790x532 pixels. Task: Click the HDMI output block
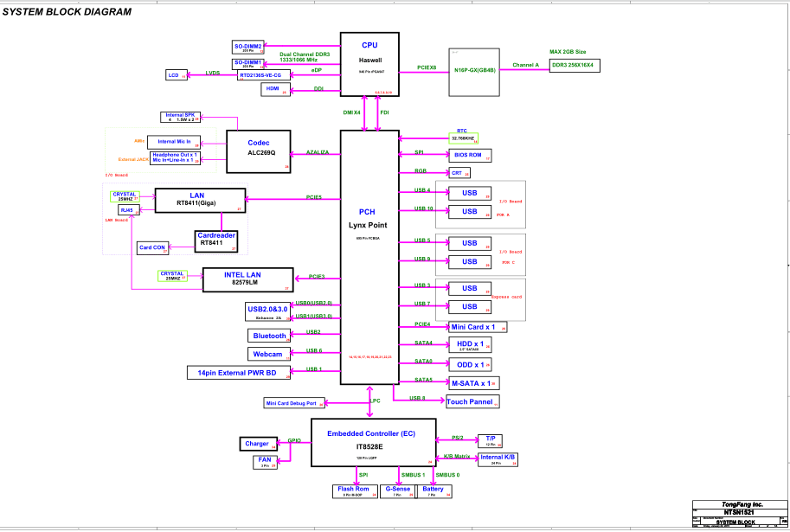(x=276, y=89)
